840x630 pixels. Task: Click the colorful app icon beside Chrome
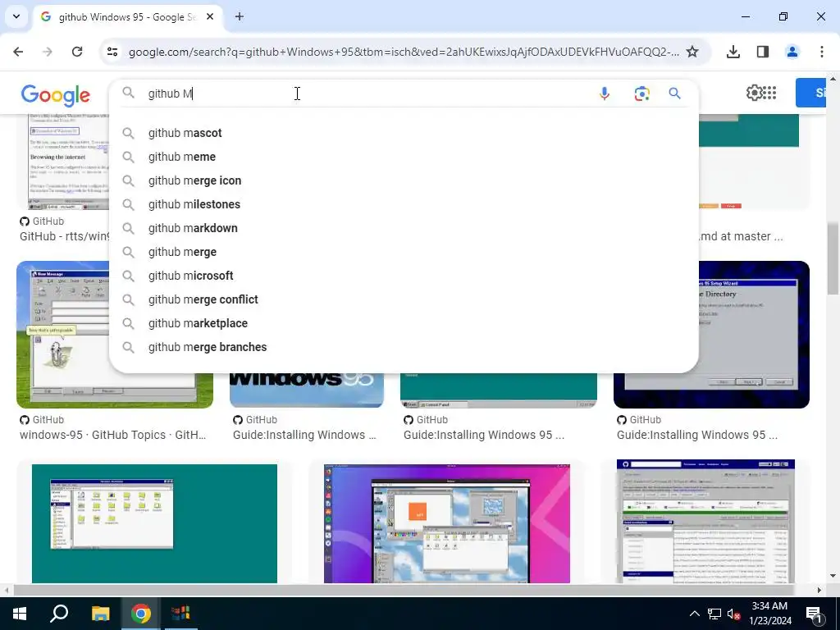(181, 614)
